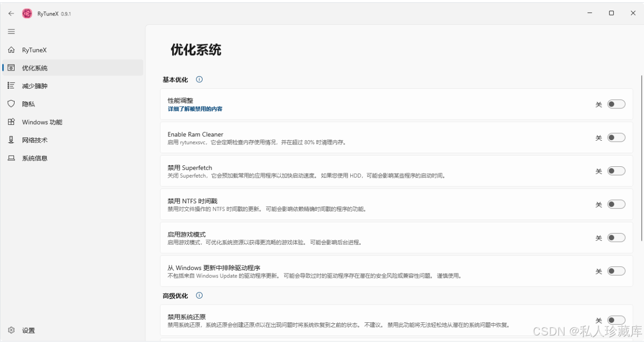Open 设置 at sidebar bottom
Viewport: 644px width, 342px height.
tap(72, 330)
